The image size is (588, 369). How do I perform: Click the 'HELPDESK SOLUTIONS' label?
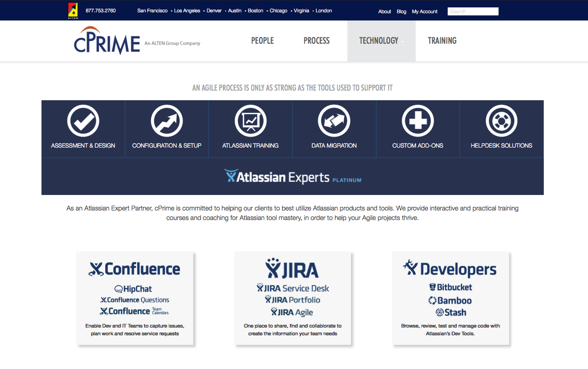[x=501, y=146]
